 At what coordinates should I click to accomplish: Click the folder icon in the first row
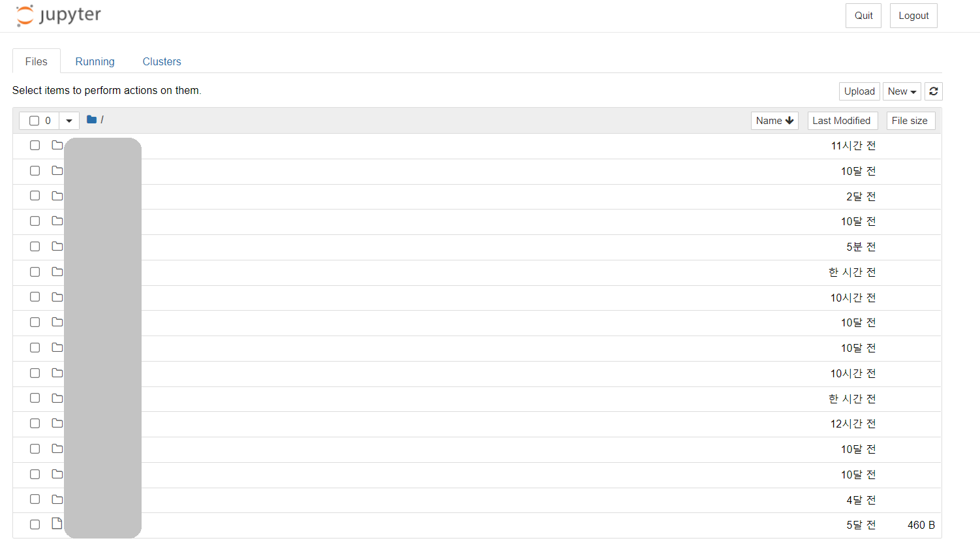click(x=57, y=145)
